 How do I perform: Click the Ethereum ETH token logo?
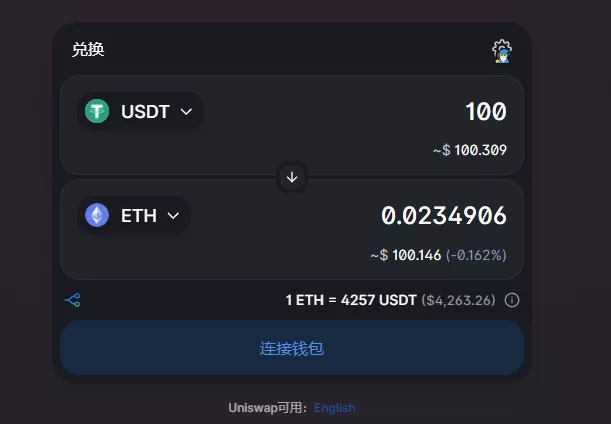(x=97, y=215)
